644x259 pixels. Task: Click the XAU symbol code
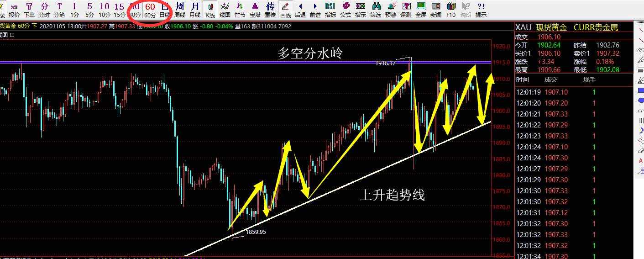coord(523,27)
